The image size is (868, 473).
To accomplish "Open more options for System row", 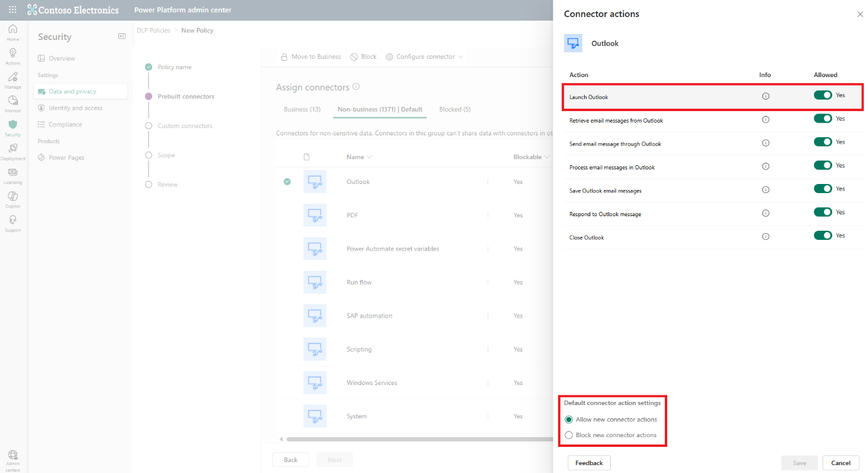I will (488, 417).
